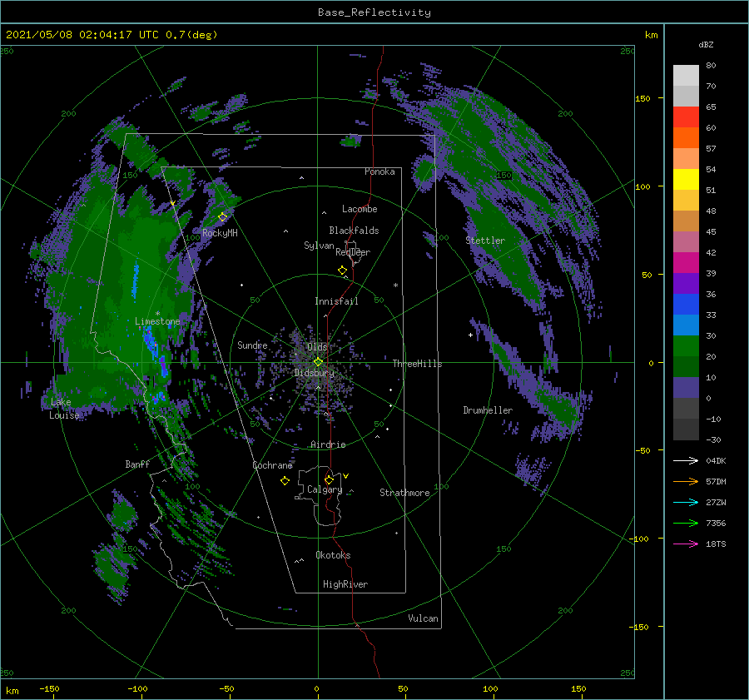Click the Strathmore label
The height and width of the screenshot is (700, 749).
(x=404, y=493)
